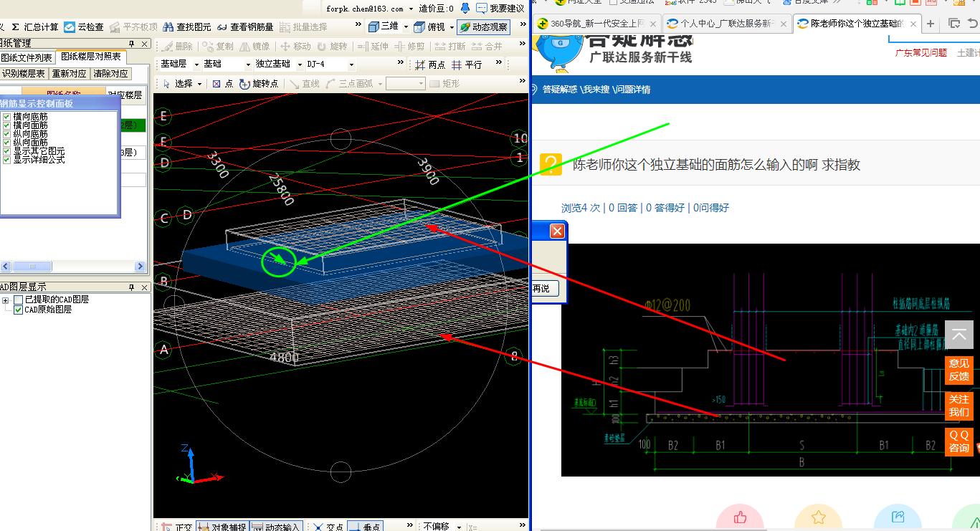Open new browser tab plus button
The image size is (980, 531).
pos(931,24)
